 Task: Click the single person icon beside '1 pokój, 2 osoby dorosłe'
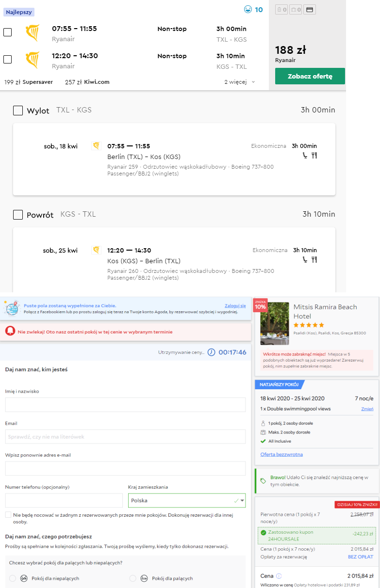(x=263, y=423)
